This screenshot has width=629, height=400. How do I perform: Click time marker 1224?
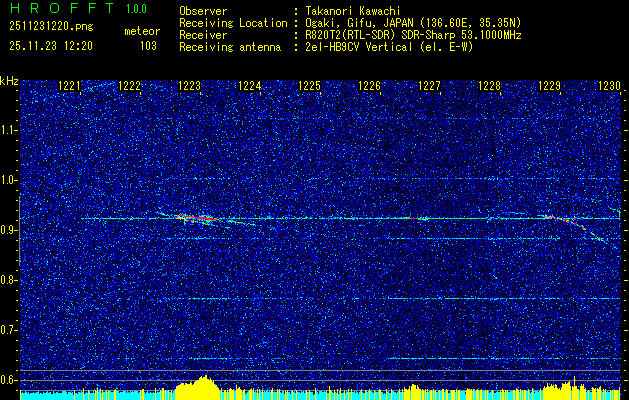pyautogui.click(x=250, y=86)
